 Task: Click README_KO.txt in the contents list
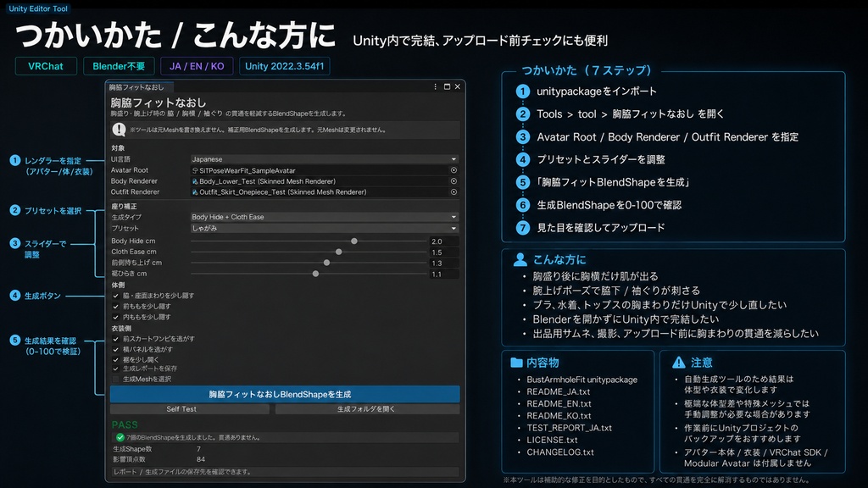coord(559,416)
